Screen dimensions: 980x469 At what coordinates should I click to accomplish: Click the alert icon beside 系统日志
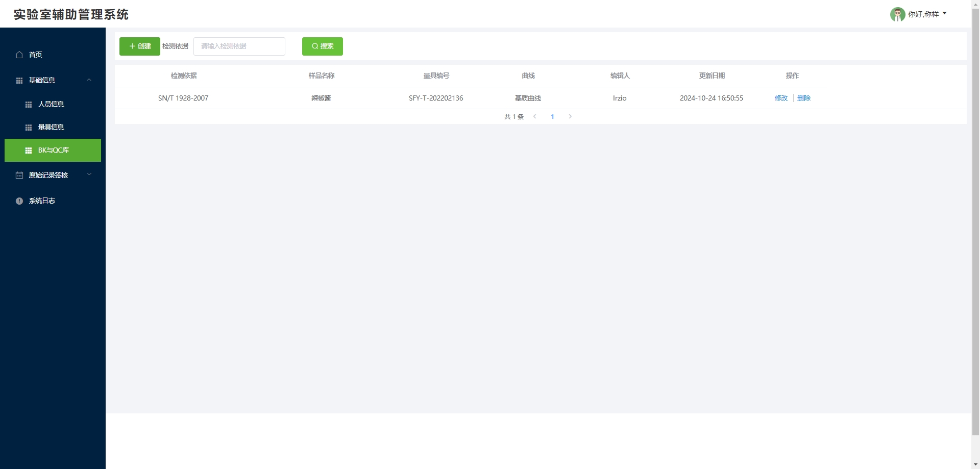[19, 201]
